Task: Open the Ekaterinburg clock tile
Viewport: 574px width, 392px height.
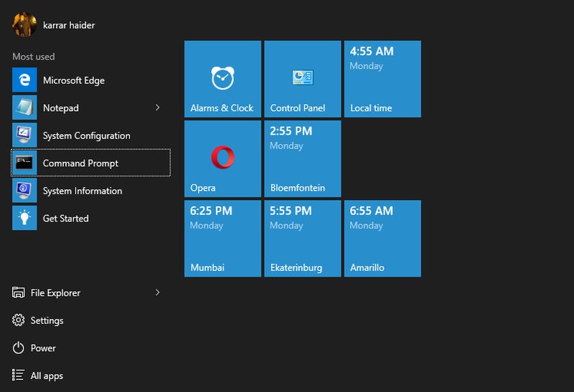Action: click(302, 239)
